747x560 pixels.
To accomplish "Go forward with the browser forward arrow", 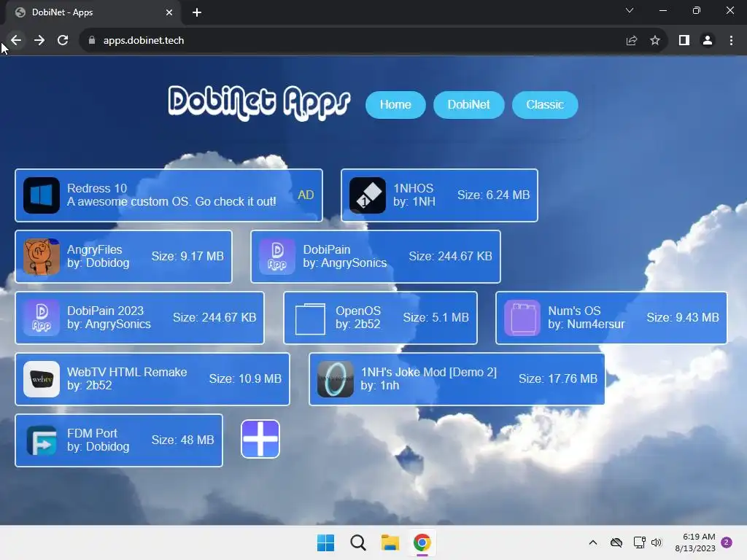I will [x=39, y=41].
